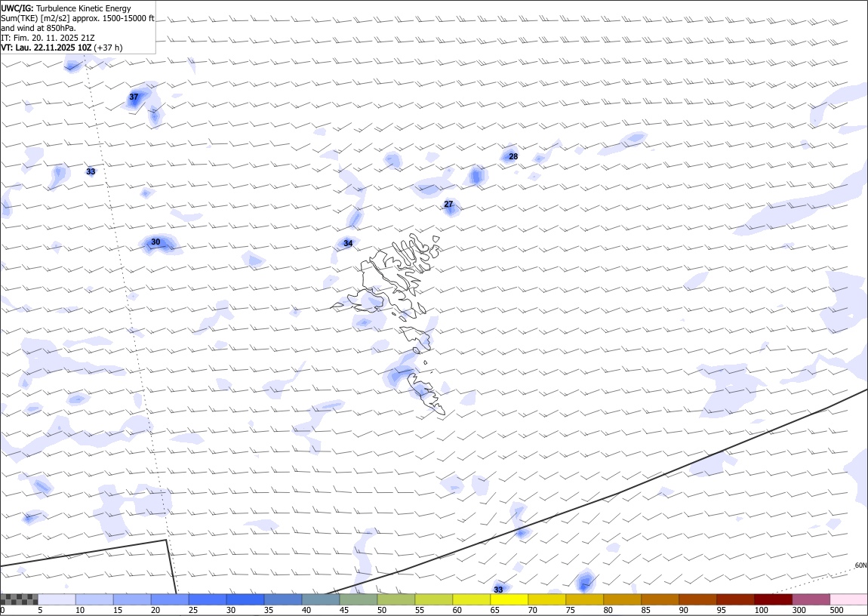This screenshot has height=616, width=868.
Task: Click the 30 TKE value label
Action: (x=155, y=242)
